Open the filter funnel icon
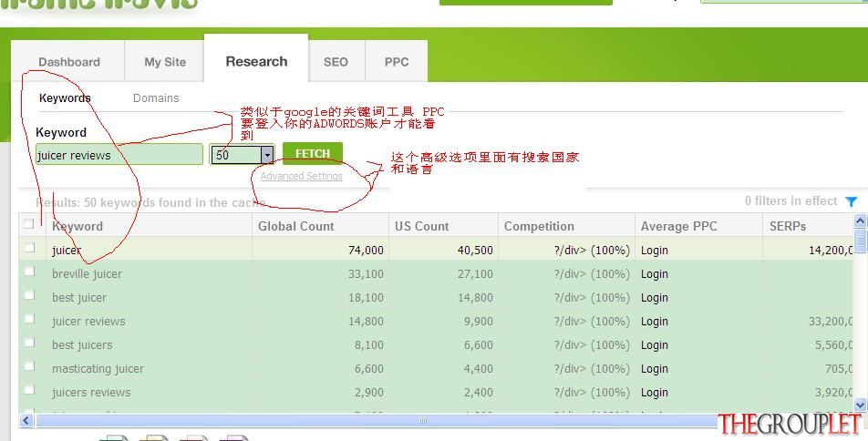 point(852,202)
